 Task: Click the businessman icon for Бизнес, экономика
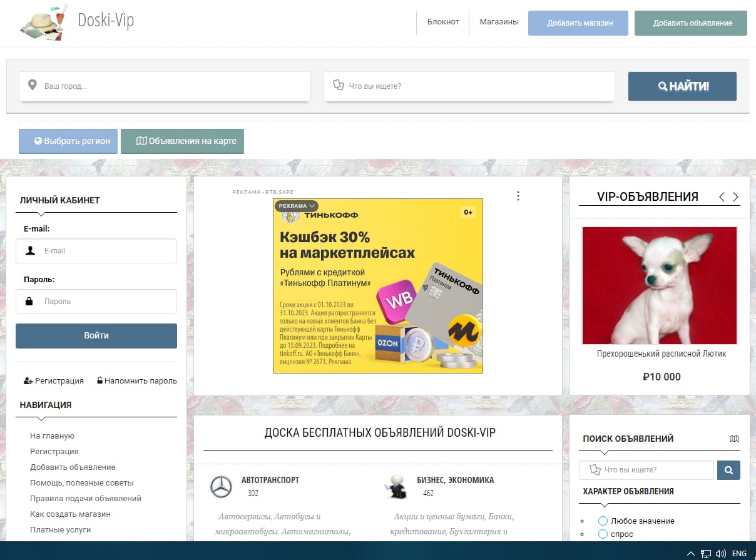point(396,487)
